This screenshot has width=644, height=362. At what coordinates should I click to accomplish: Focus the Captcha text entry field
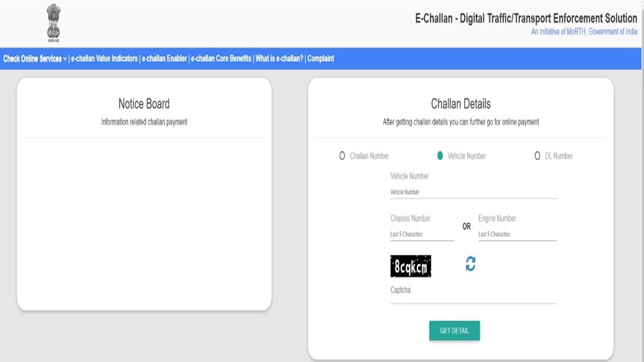point(473,298)
